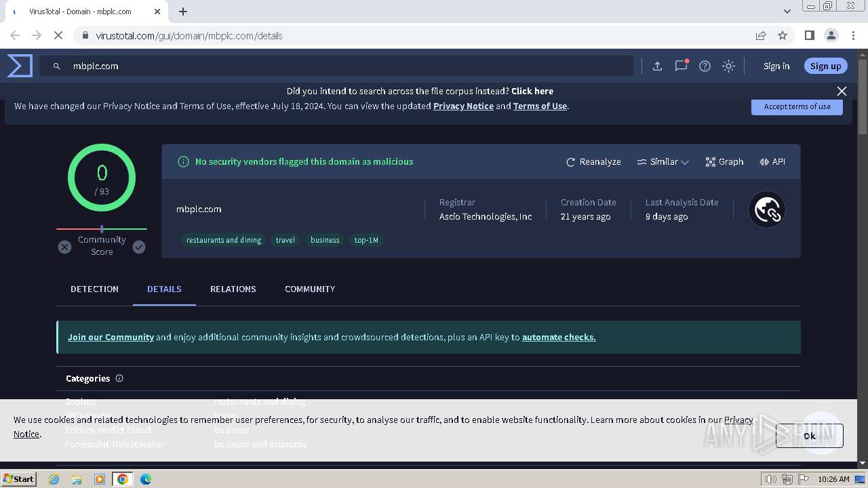
Task: Vote positive with community check icon
Action: click(x=139, y=247)
